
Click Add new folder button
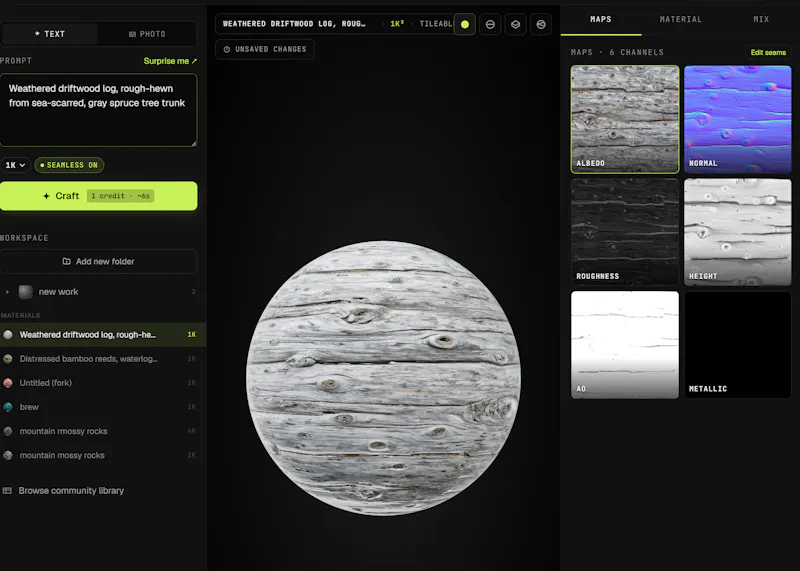click(98, 261)
